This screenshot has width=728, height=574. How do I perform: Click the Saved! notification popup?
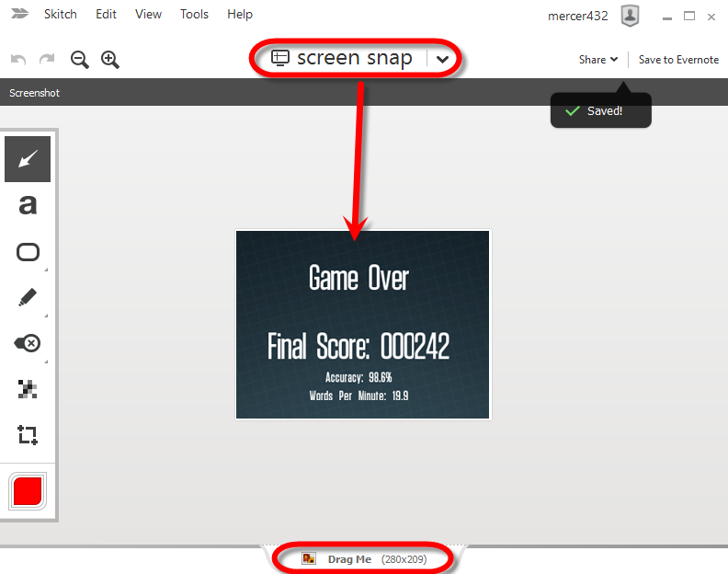point(601,110)
